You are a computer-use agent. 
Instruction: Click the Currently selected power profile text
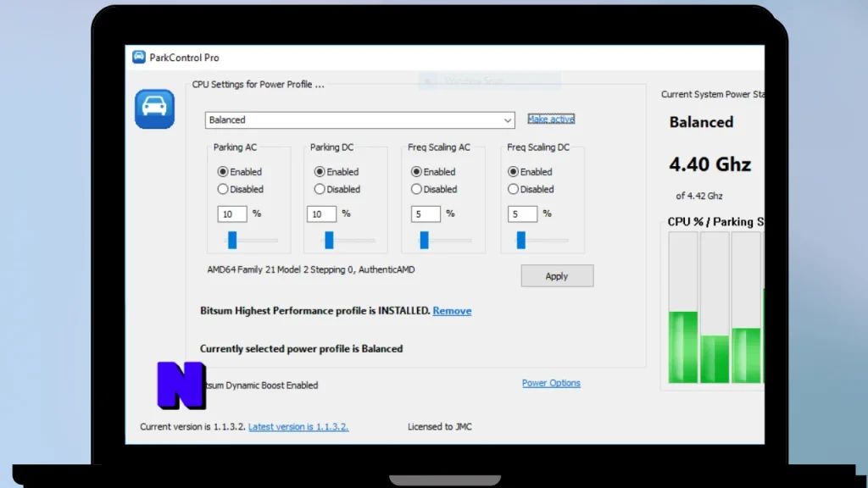point(301,349)
